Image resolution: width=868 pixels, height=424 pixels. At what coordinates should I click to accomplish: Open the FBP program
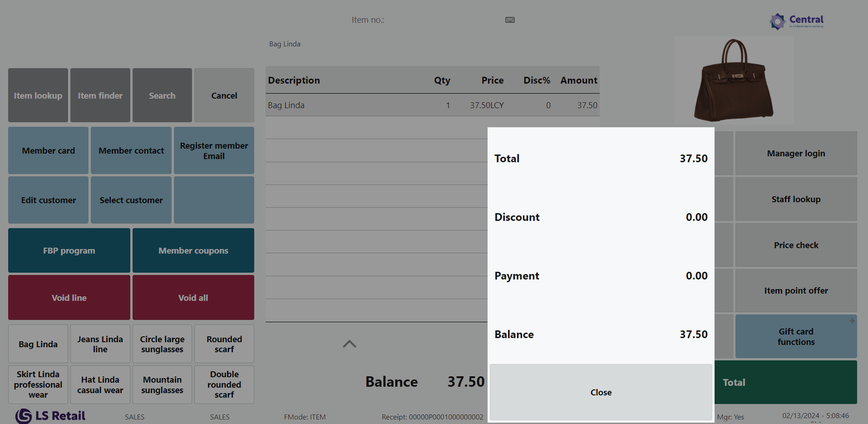[69, 250]
